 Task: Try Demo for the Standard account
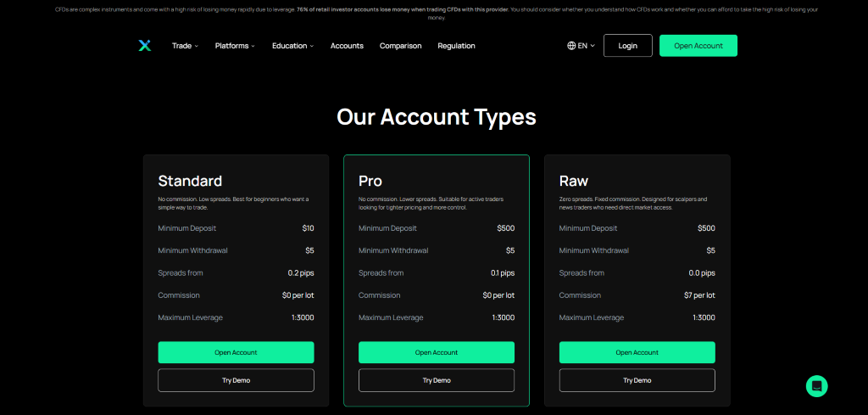pos(236,380)
